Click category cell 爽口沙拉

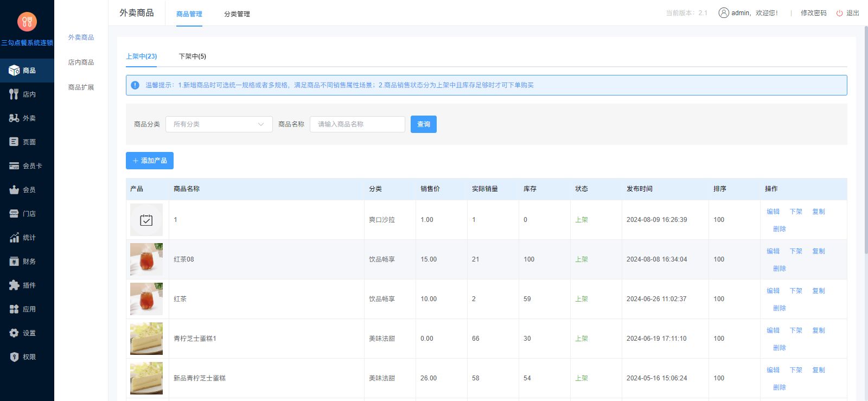click(382, 220)
